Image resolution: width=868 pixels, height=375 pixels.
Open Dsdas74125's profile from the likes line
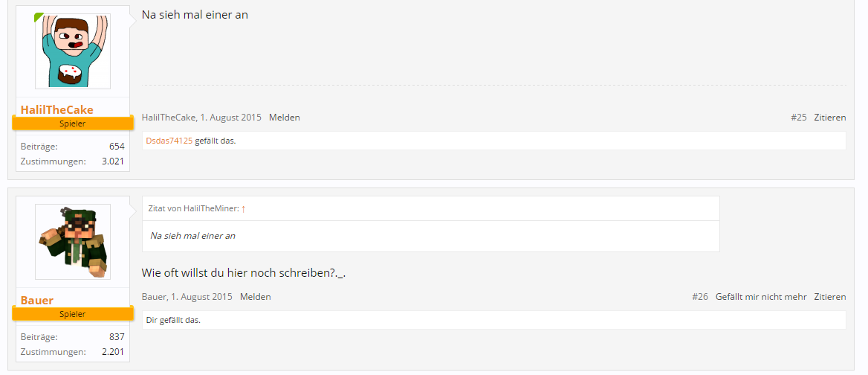[169, 141]
